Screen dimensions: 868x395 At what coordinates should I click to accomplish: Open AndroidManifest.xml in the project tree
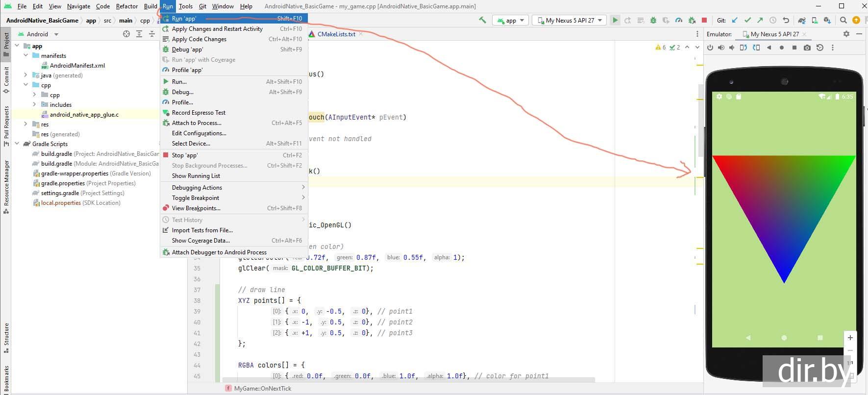[x=77, y=66]
